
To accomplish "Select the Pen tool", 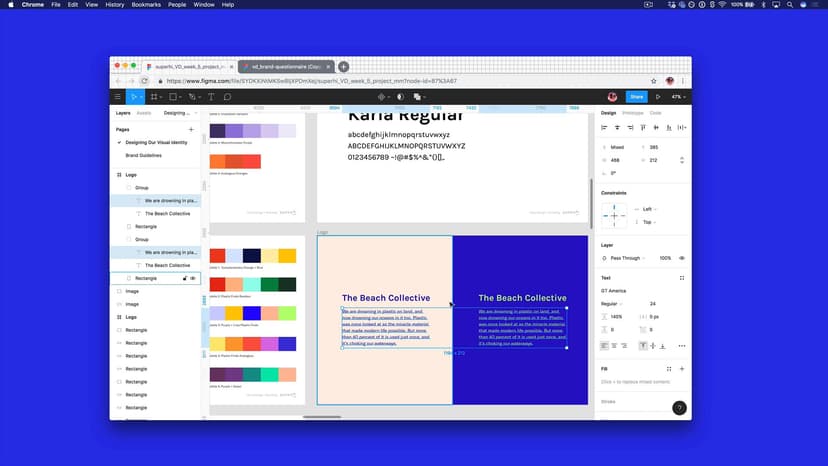I will pyautogui.click(x=192, y=97).
